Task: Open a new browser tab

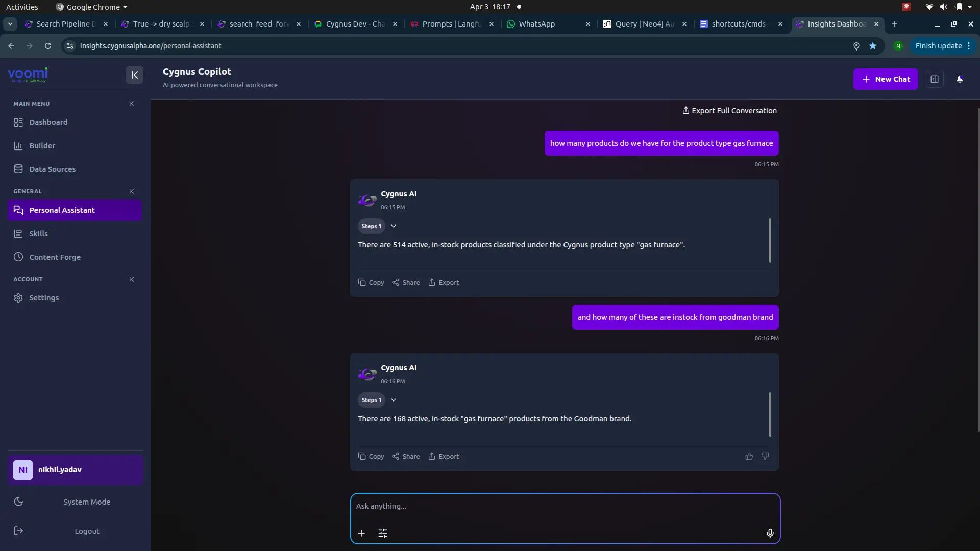Action: (x=894, y=24)
